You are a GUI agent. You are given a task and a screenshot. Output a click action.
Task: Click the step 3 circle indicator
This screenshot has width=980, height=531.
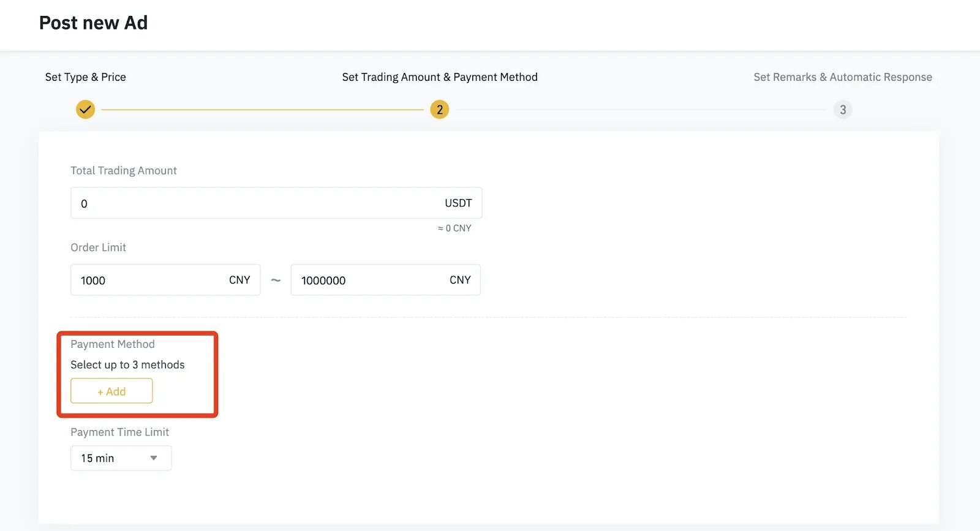843,110
